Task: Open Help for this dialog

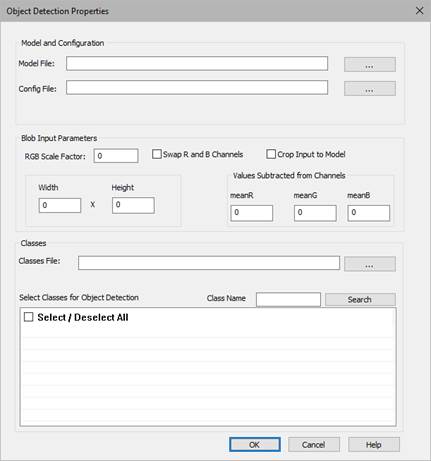Action: click(x=374, y=445)
